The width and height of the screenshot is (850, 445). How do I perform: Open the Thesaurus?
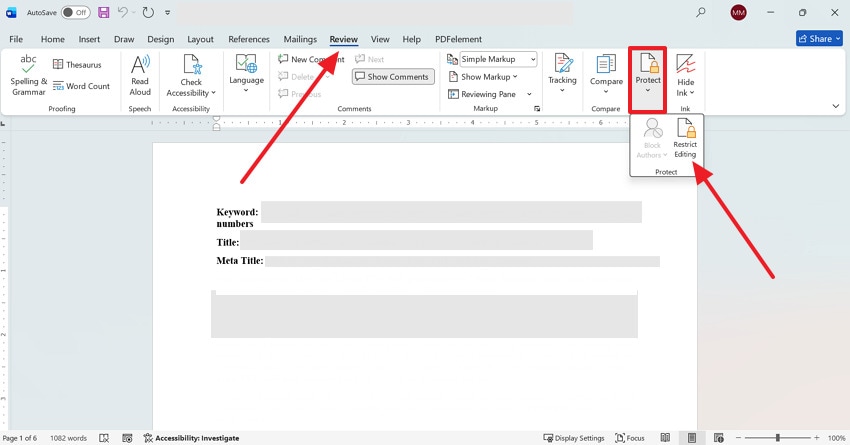point(77,65)
